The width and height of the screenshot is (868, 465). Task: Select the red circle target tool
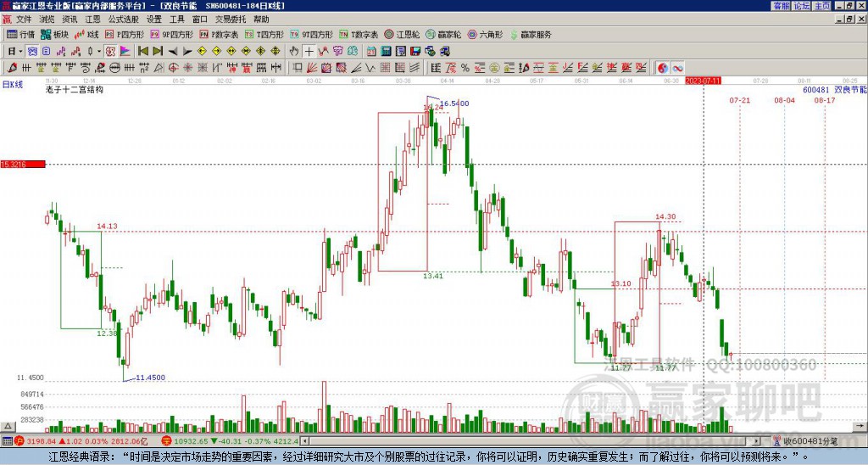point(173,68)
